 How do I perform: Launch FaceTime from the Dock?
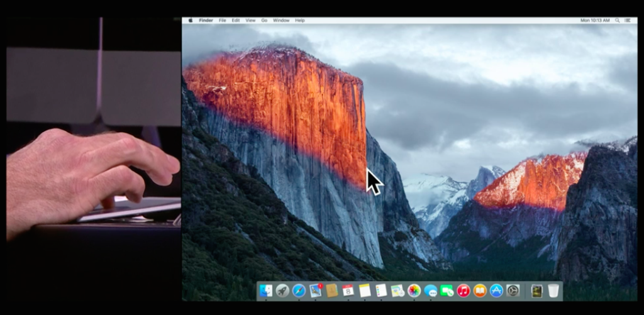[447, 290]
